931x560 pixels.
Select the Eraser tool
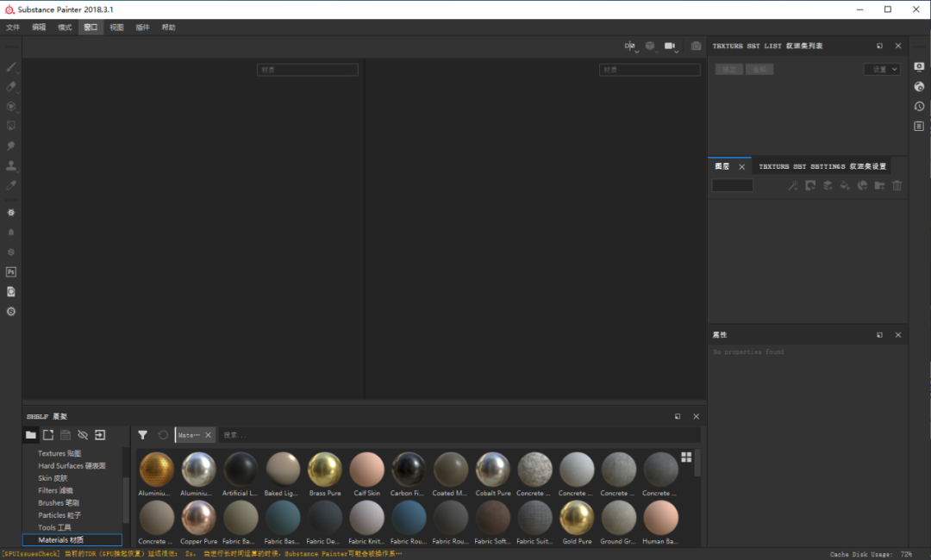pos(10,87)
